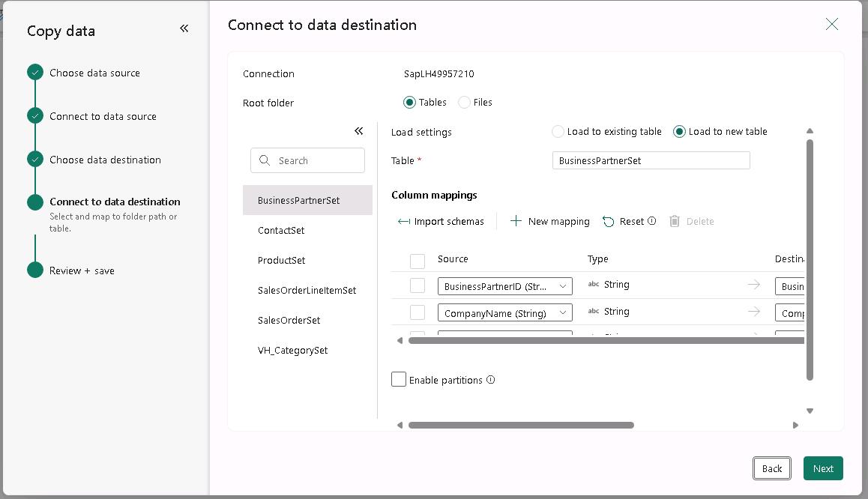
Task: Reset the column mappings
Action: (624, 221)
